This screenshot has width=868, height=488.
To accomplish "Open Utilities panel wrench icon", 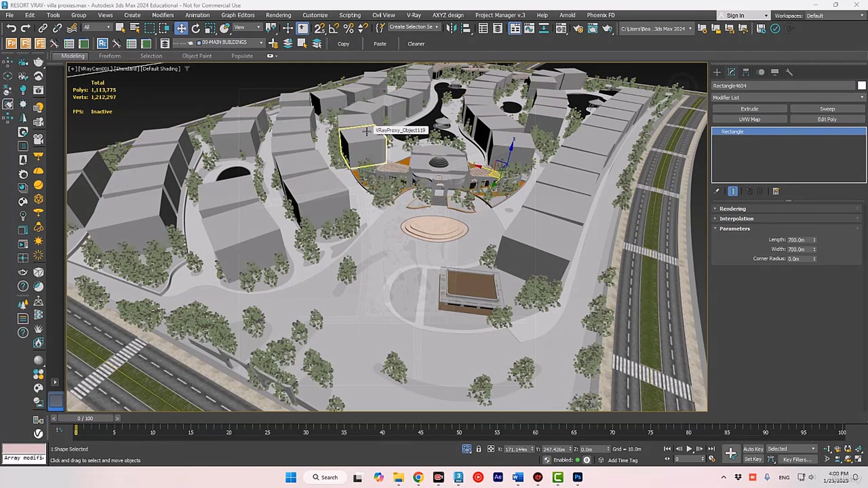I will pos(789,72).
